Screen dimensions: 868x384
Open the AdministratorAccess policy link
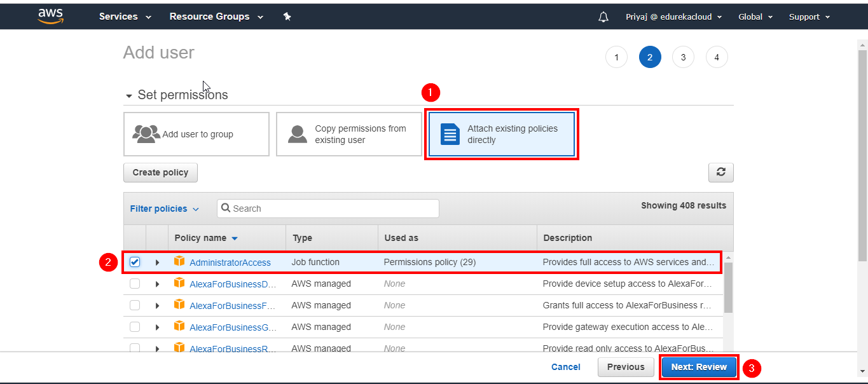(x=230, y=263)
